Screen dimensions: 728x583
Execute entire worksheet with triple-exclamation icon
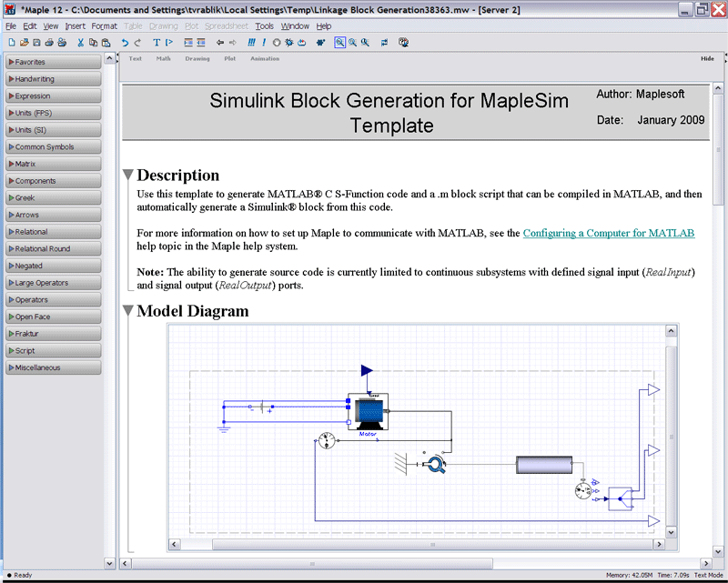click(x=252, y=43)
